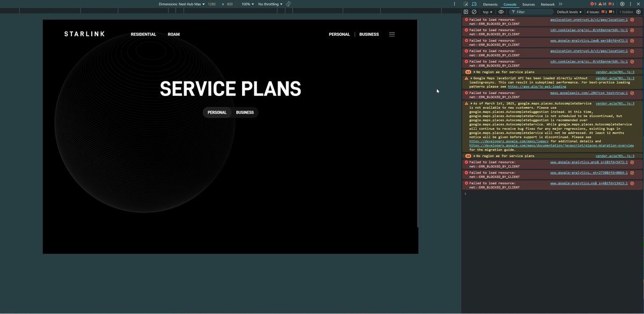Click the viewport width field showing 1280
644x314 pixels.
tap(211, 4)
